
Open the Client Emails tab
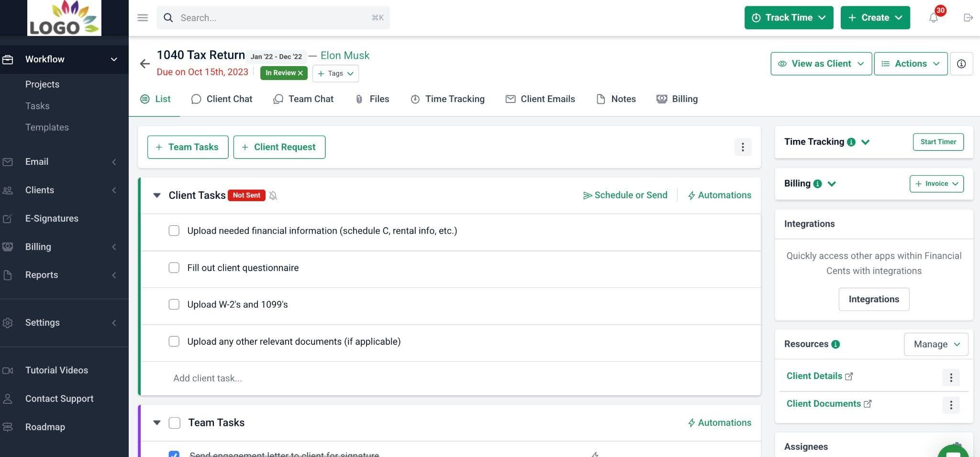click(540, 99)
